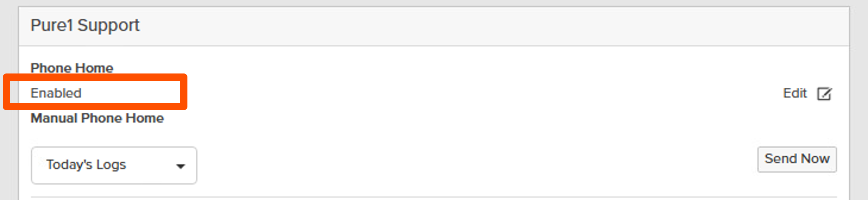Trigger manual phone home with Send Now
Image resolution: width=868 pixels, height=200 pixels.
click(x=797, y=159)
